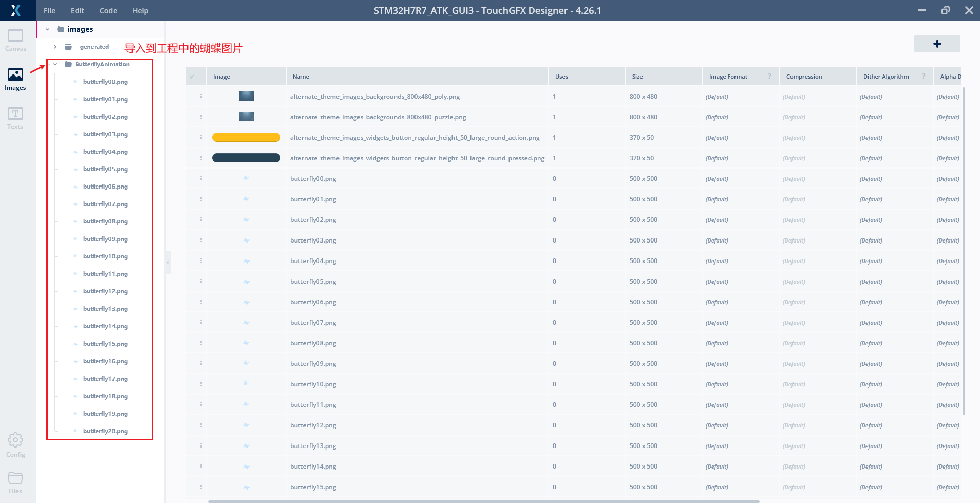Click the 370 x 50 size of action.png
980x503 pixels.
[x=642, y=137]
